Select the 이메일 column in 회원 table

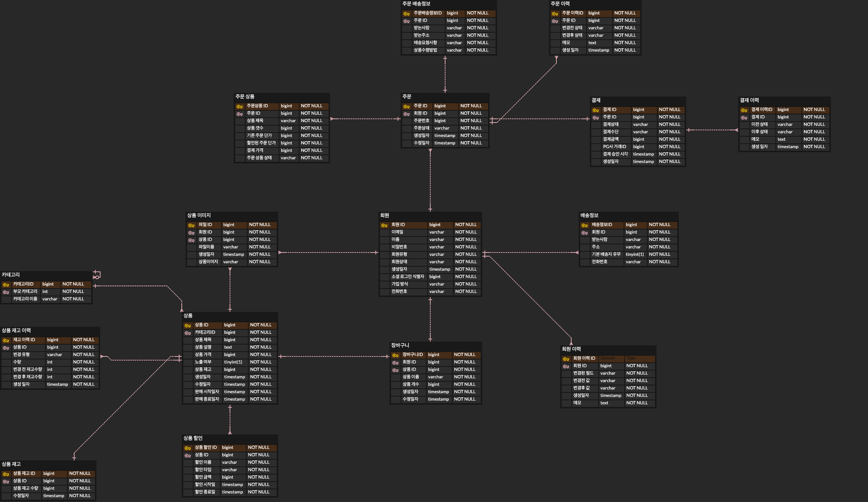tap(397, 232)
